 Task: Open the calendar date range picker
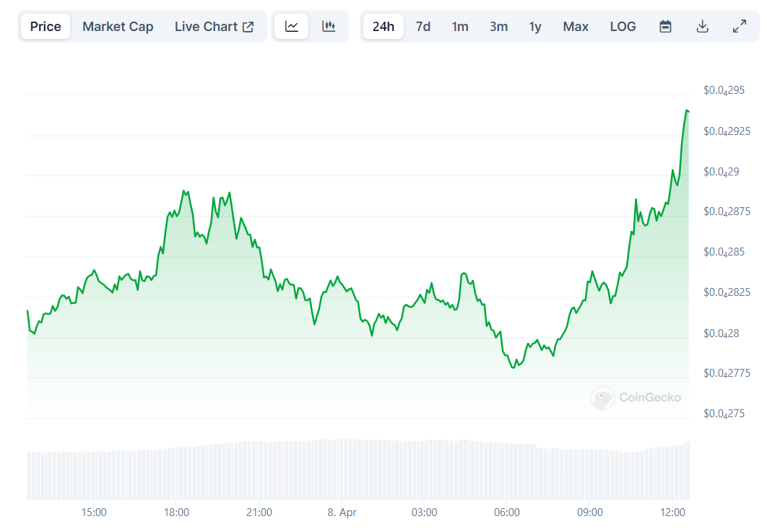(666, 27)
